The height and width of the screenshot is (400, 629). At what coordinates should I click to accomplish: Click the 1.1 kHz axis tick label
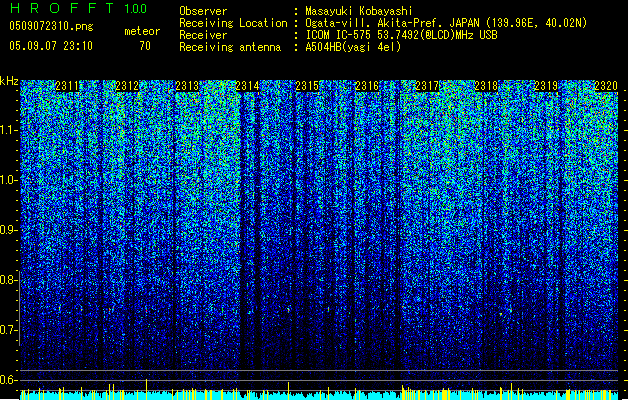pos(9,130)
